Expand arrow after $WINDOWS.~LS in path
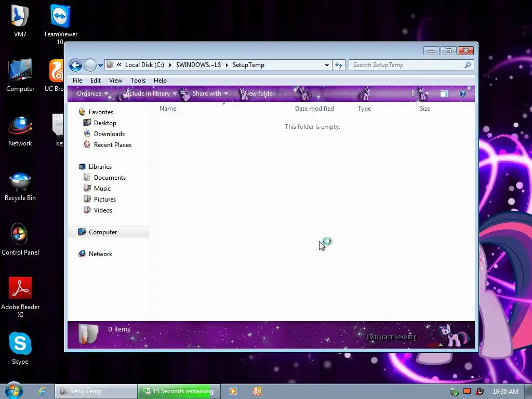The image size is (532, 399). pyautogui.click(x=227, y=65)
